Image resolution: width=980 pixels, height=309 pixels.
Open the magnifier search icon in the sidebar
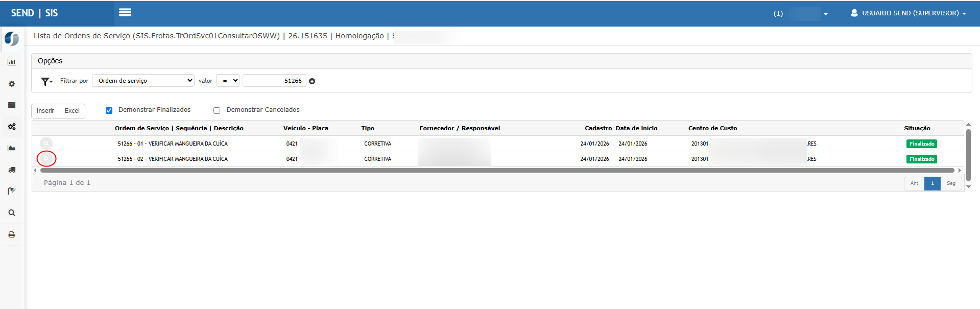[x=12, y=213]
